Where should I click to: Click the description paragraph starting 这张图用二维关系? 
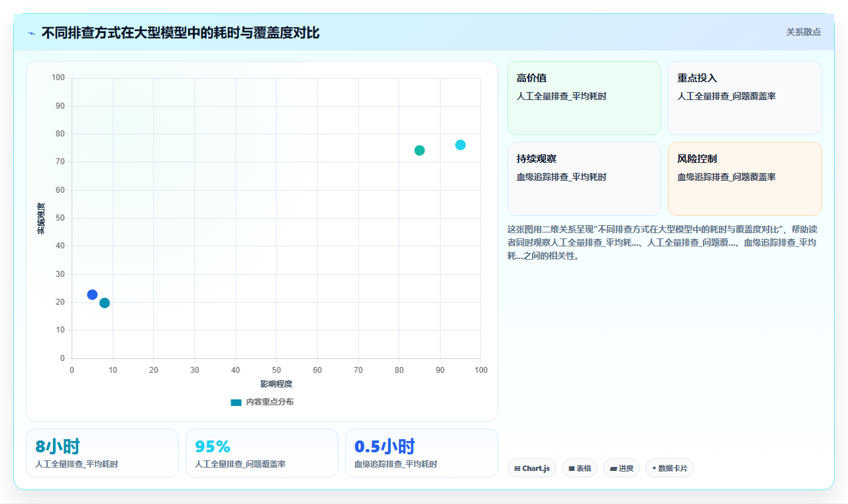click(x=663, y=242)
